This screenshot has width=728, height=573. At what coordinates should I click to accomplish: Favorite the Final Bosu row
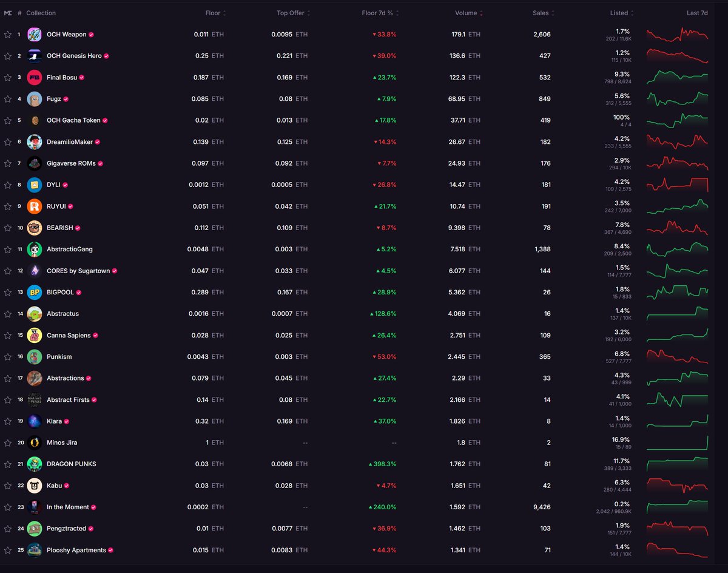pos(8,78)
